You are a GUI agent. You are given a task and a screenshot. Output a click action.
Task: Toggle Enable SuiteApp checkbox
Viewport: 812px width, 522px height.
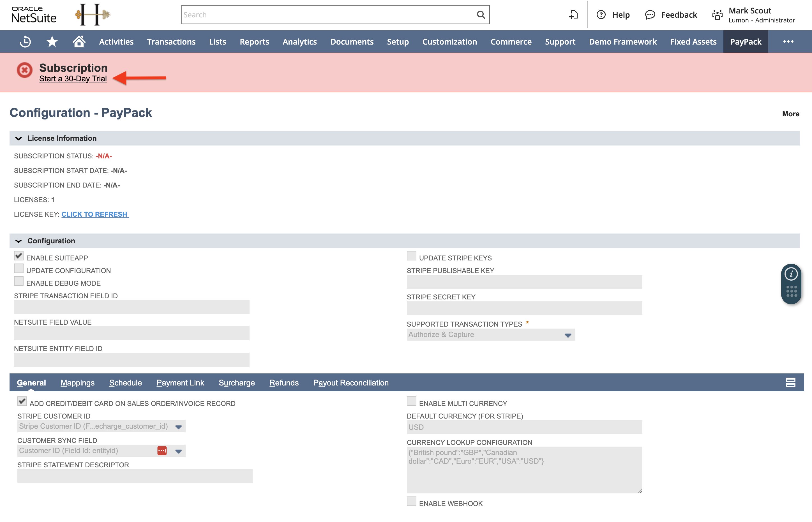pyautogui.click(x=19, y=256)
